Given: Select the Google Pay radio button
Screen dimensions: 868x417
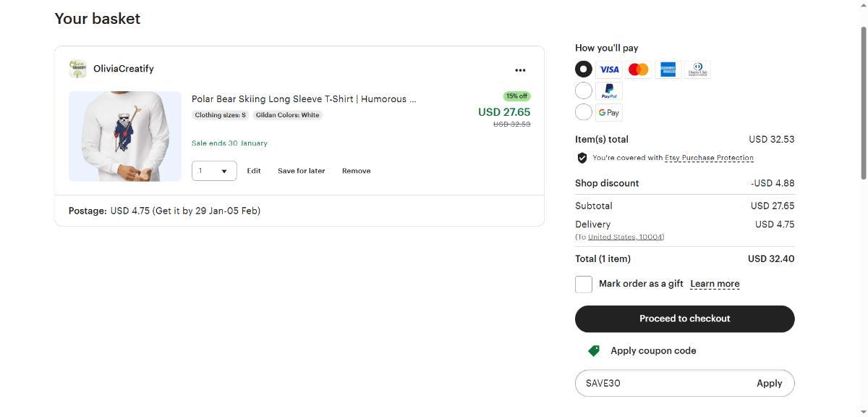Looking at the screenshot, I should point(584,112).
